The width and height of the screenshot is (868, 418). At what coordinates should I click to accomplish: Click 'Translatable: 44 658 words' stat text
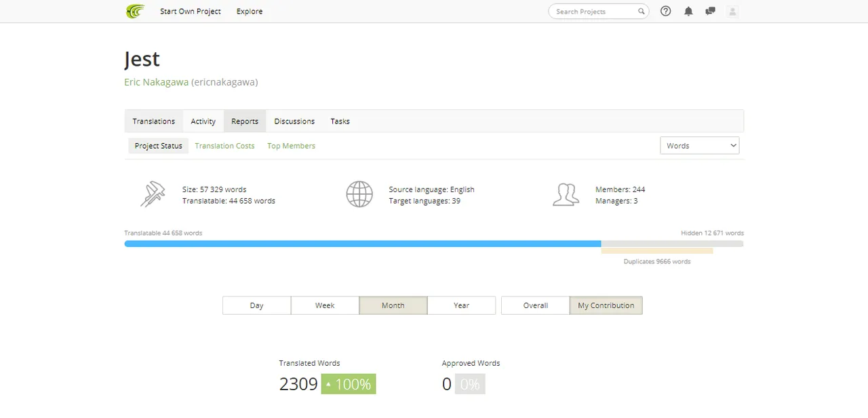[x=229, y=201]
